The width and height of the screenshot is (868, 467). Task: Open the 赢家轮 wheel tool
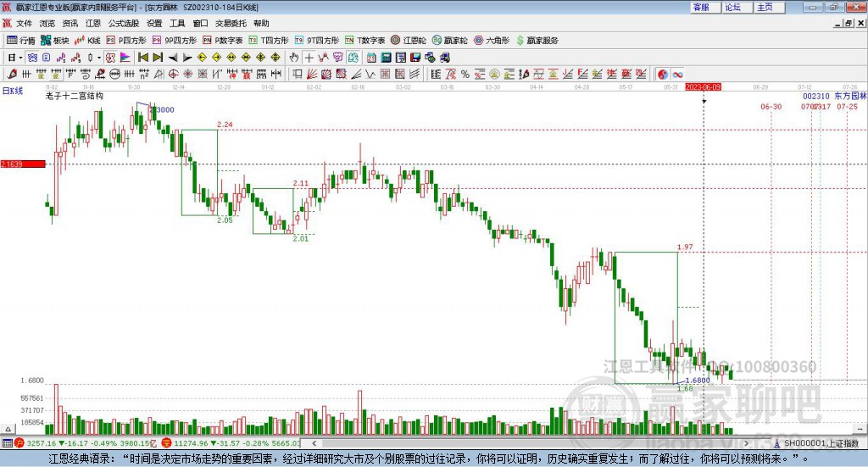point(449,41)
